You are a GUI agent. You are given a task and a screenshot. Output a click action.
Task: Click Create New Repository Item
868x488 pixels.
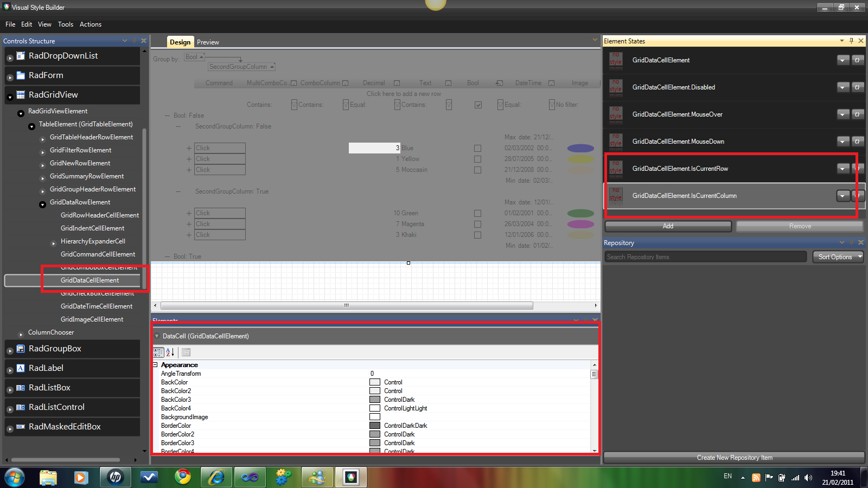tap(734, 458)
